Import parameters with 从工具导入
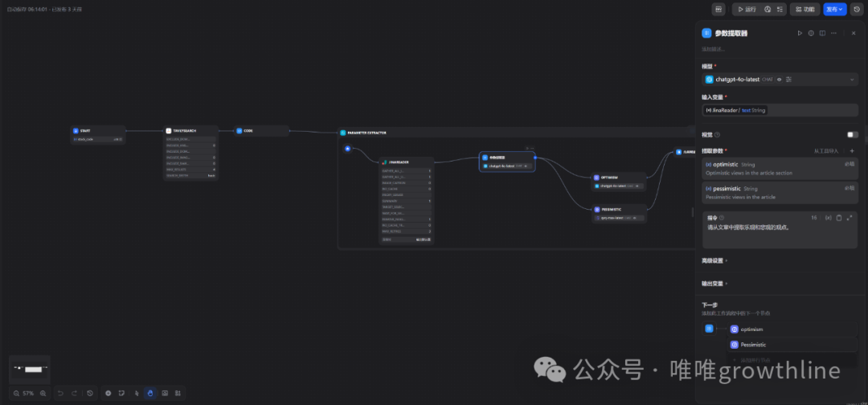The height and width of the screenshot is (405, 868). coord(826,150)
